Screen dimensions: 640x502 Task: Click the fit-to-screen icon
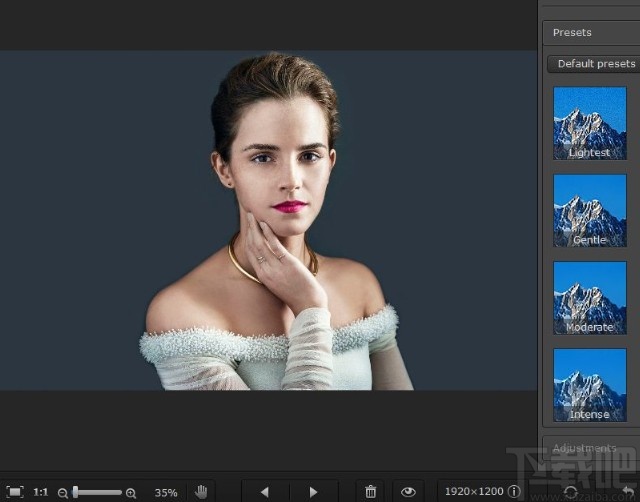15,492
